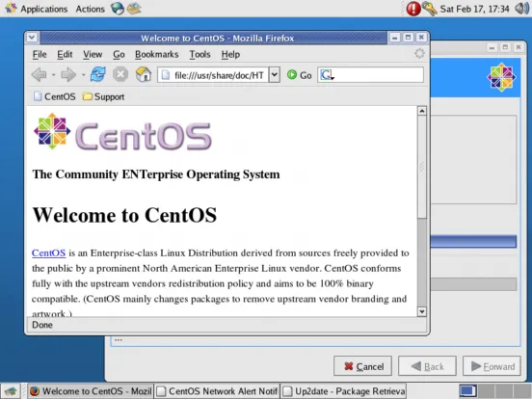This screenshot has width=532, height=399.
Task: Open the CentOS bookmark in the toolbar
Action: pos(55,96)
